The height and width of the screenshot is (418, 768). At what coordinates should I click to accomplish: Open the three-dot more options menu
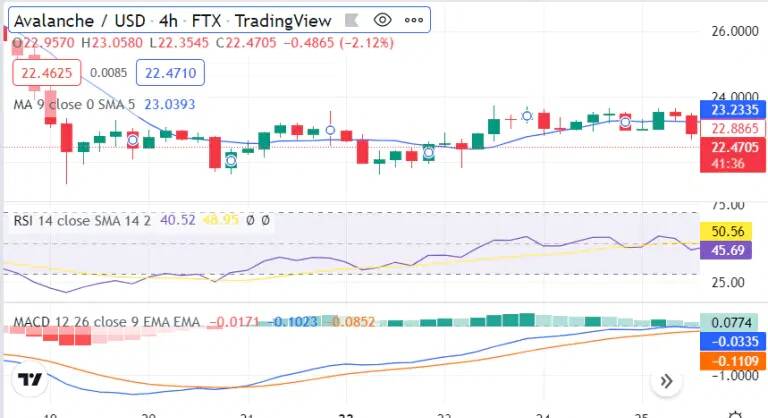click(x=414, y=20)
